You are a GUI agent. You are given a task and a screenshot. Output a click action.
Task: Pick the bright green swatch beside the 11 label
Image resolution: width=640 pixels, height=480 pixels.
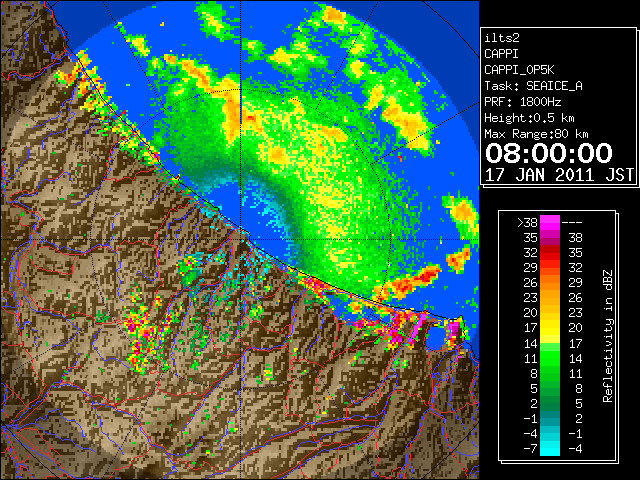pos(550,358)
